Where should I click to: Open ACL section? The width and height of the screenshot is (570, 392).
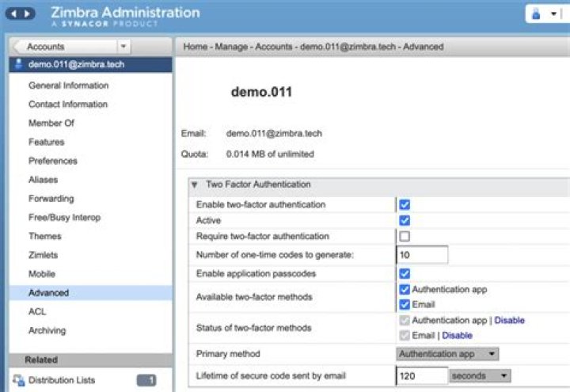37,312
